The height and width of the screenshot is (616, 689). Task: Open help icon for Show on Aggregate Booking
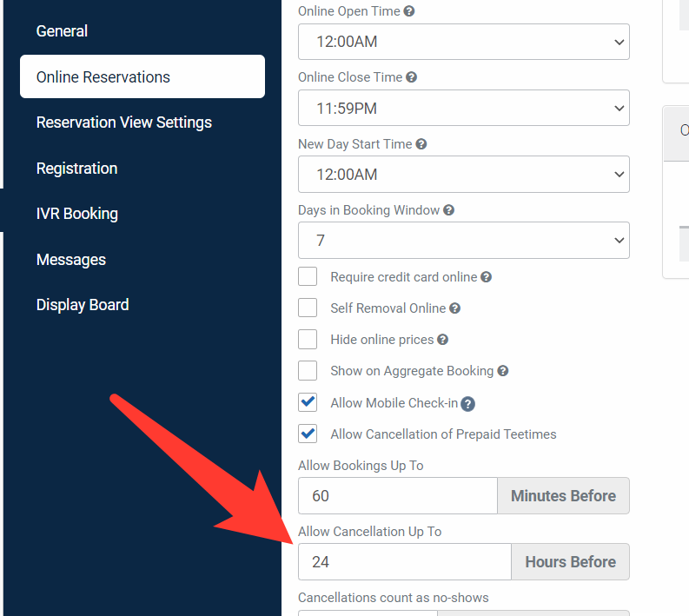(x=503, y=371)
